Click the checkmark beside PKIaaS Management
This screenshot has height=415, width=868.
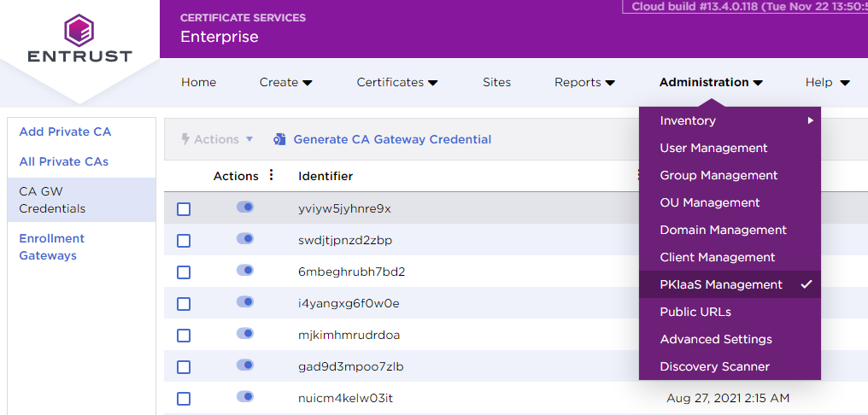pyautogui.click(x=806, y=284)
